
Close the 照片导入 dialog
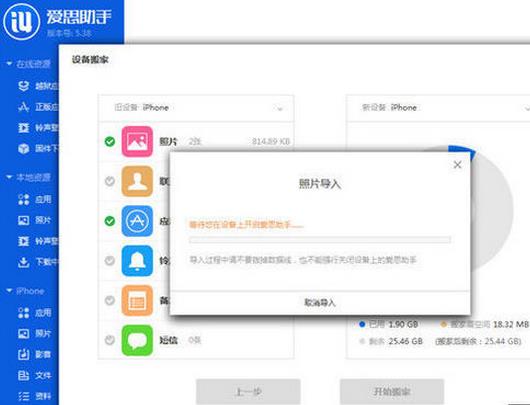click(457, 165)
